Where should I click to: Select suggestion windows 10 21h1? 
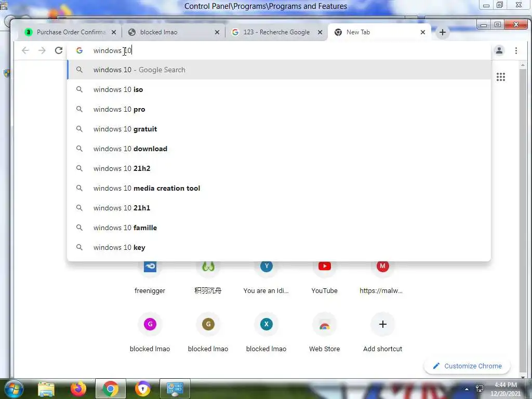pos(279,208)
